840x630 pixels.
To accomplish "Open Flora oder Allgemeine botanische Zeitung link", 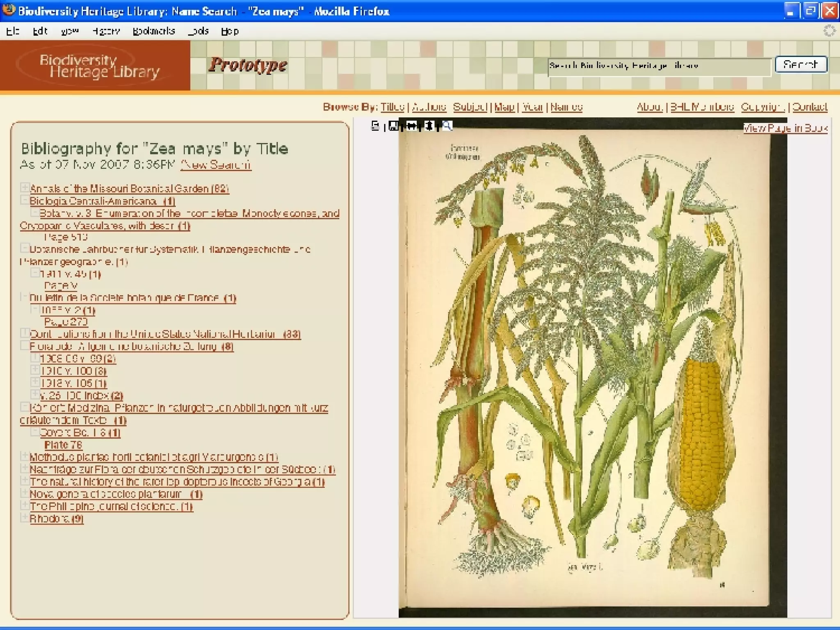I will coord(132,347).
